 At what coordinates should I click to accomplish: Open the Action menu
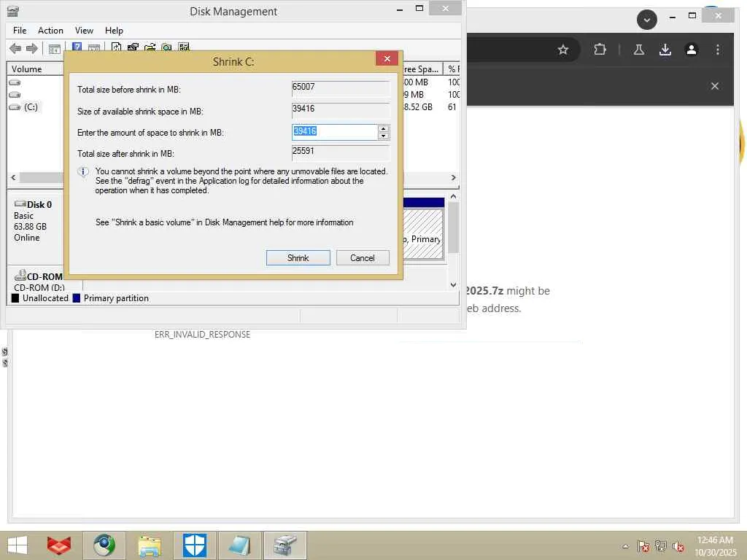50,31
